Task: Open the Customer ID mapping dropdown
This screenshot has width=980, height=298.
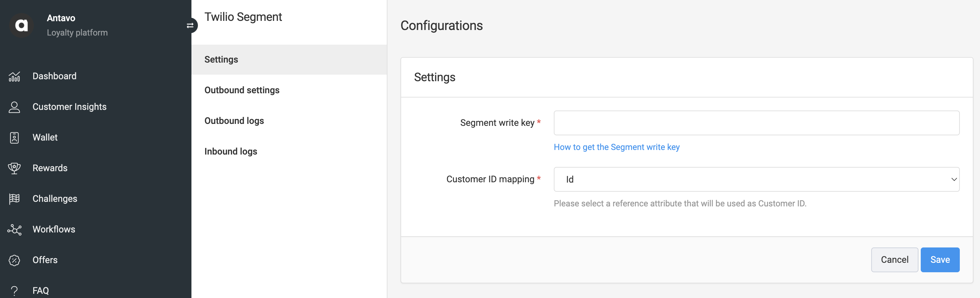Action: pyautogui.click(x=757, y=179)
